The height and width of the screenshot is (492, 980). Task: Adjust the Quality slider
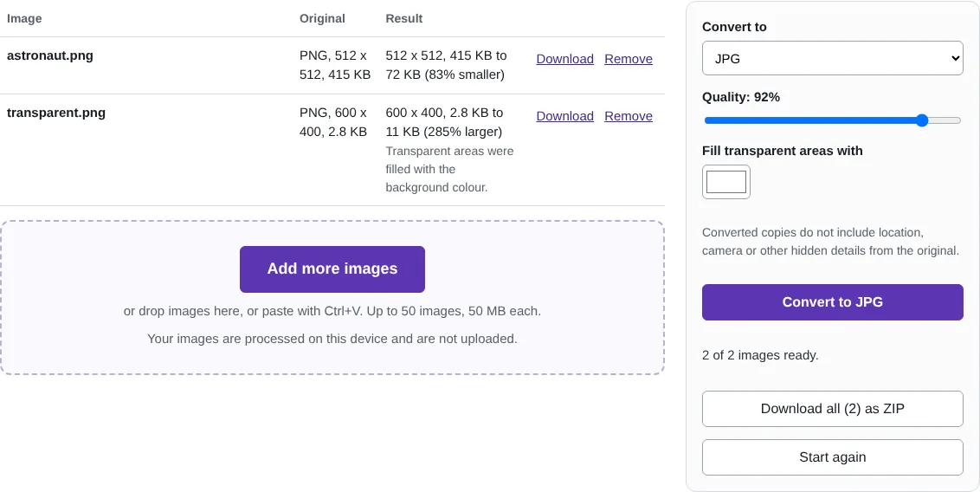pos(832,120)
